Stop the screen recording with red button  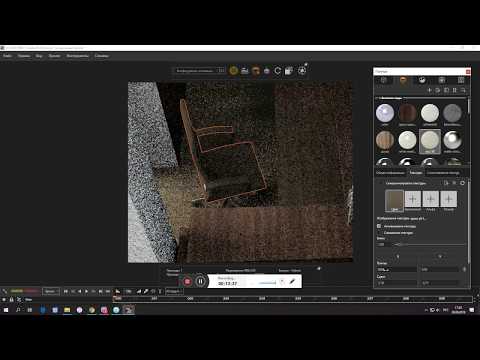[187, 282]
